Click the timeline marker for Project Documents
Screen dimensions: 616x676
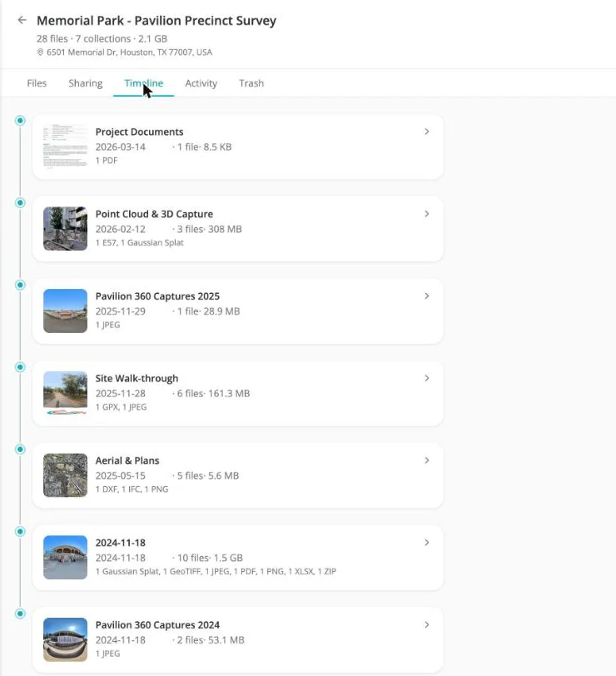click(20, 120)
